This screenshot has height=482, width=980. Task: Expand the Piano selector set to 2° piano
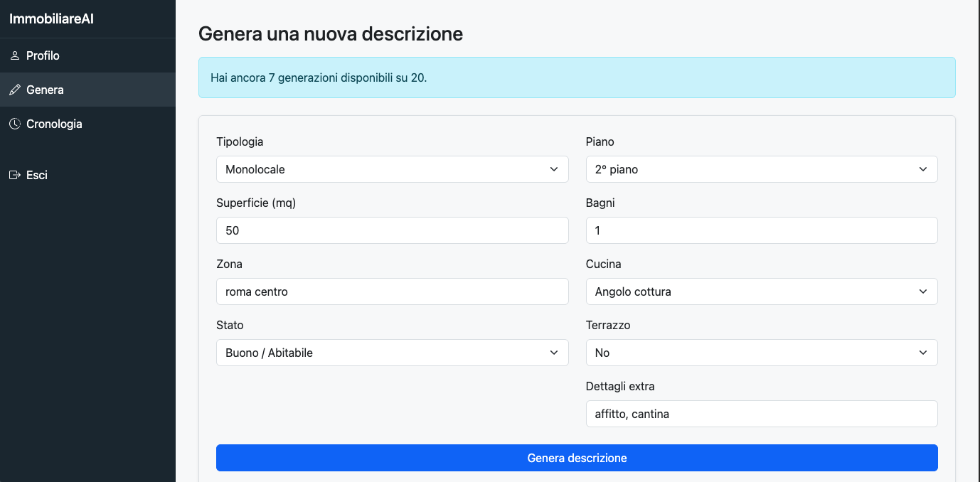tap(762, 169)
